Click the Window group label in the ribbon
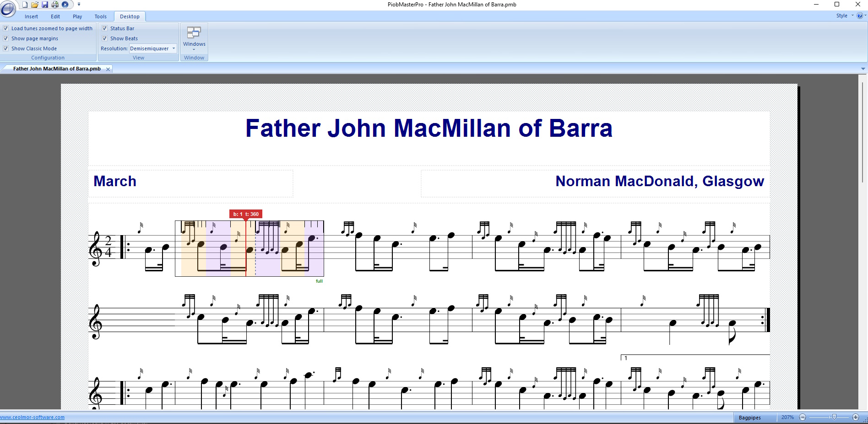The height and width of the screenshot is (424, 868). coord(194,58)
